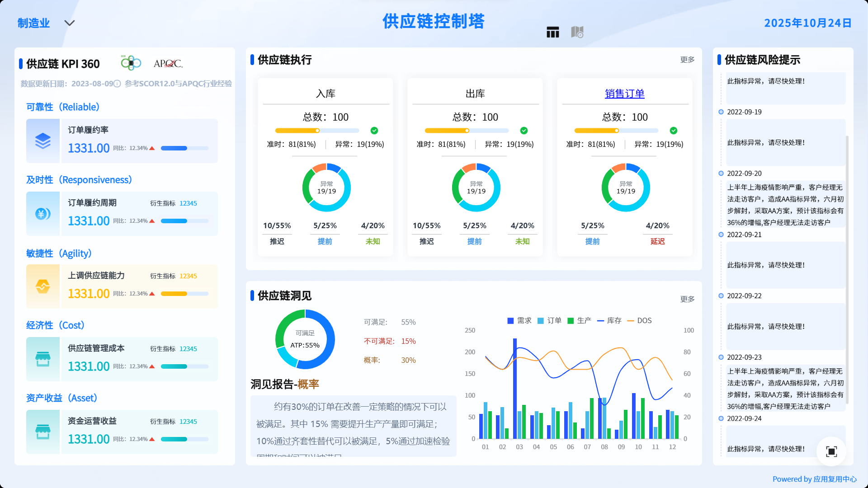This screenshot has height=488, width=868.
Task: Expand the 制造业 industry dropdown arrow
Action: click(69, 23)
